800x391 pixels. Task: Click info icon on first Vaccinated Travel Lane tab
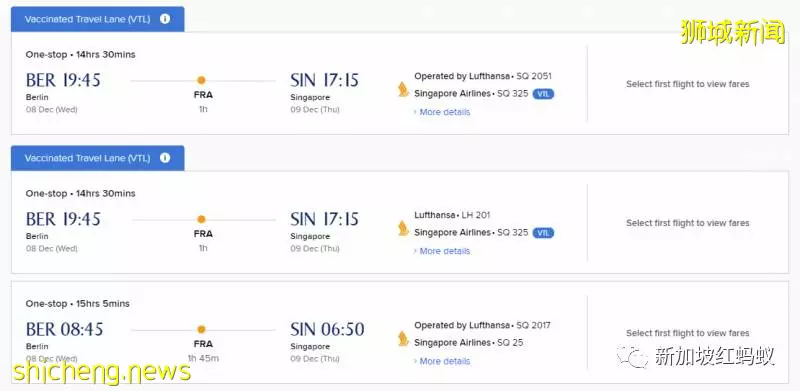pyautogui.click(x=164, y=19)
